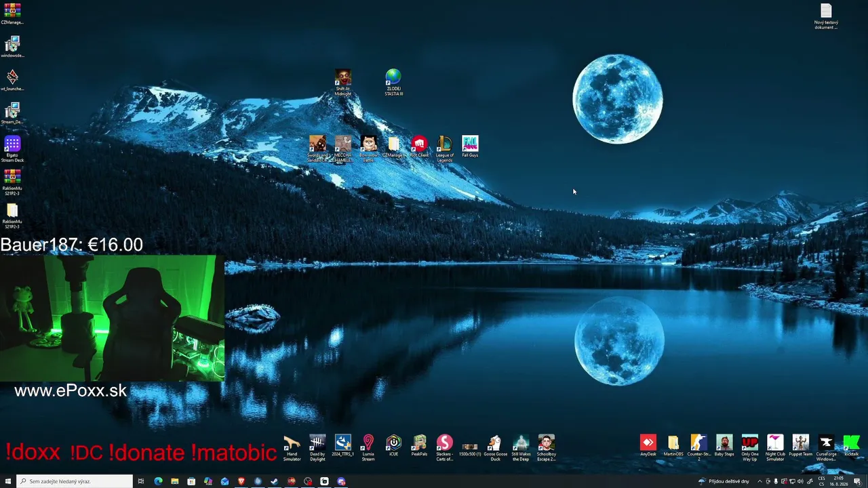
Task: Open the notification center
Action: pos(858,481)
